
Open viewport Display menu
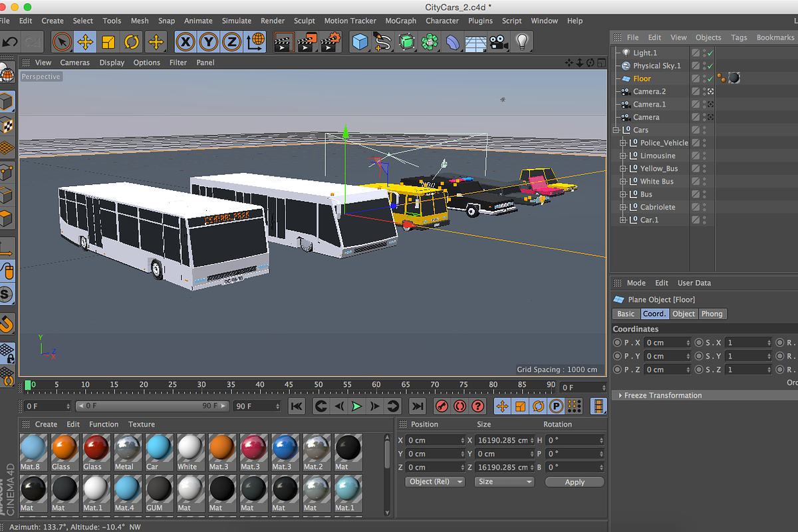[112, 63]
